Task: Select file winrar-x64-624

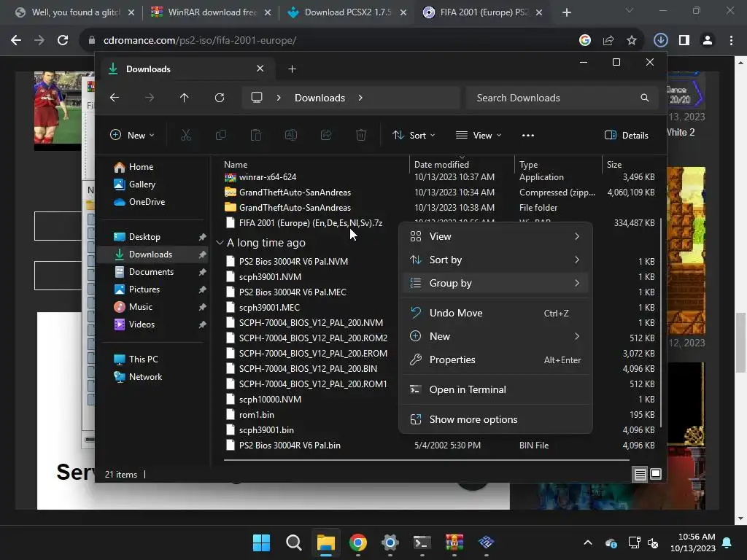Action: [x=267, y=176]
